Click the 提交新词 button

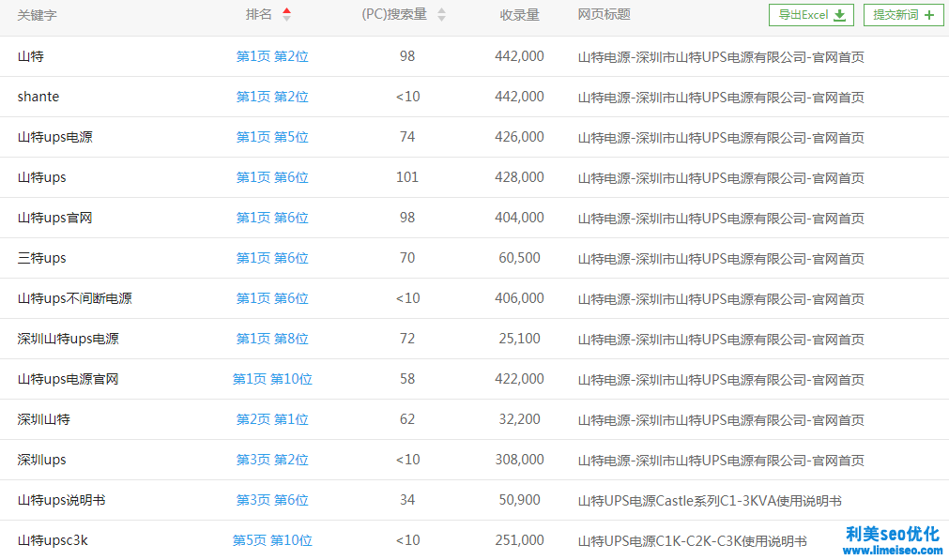(x=904, y=15)
